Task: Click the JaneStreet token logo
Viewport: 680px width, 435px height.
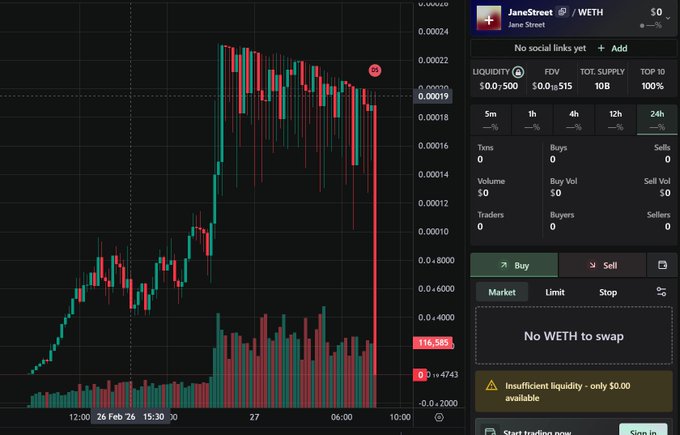Action: click(489, 17)
